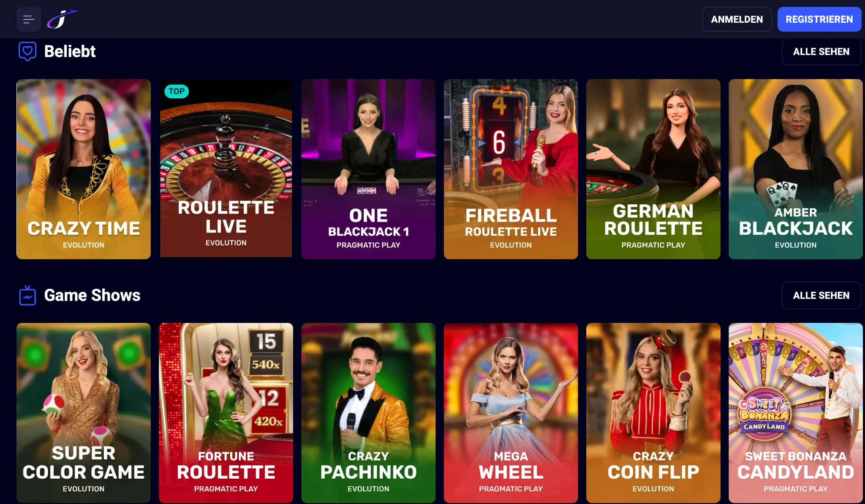
Task: See all Game Shows via Alle Sehen
Action: [x=821, y=295]
